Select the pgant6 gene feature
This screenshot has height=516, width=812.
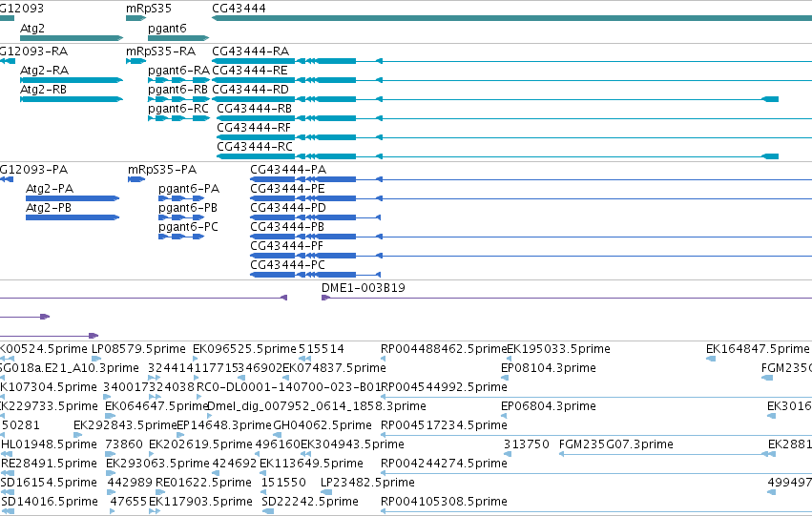[178, 38]
